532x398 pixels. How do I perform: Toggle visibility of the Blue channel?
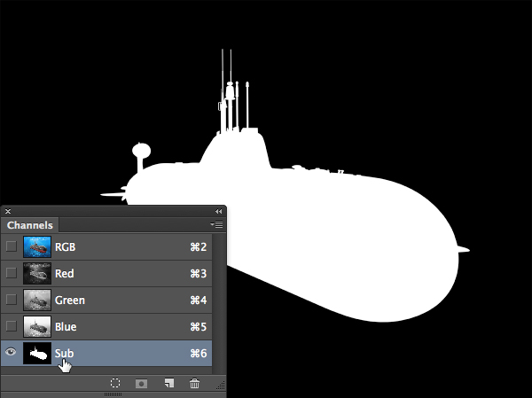pos(12,326)
